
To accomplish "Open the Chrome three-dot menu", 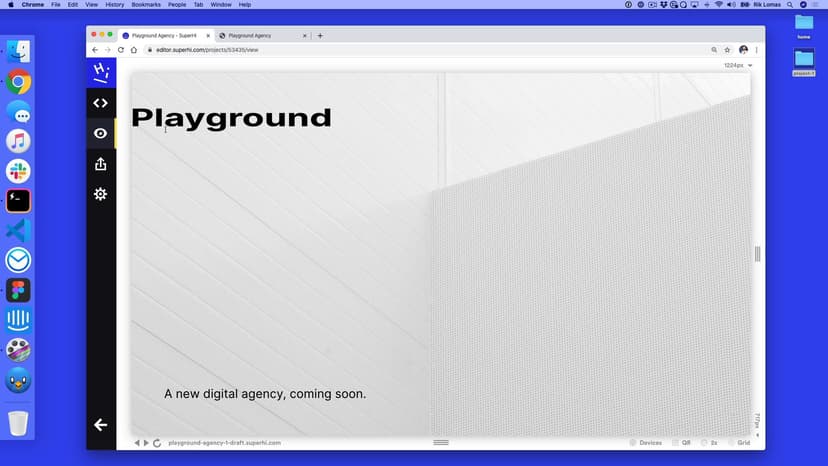I will (756, 49).
